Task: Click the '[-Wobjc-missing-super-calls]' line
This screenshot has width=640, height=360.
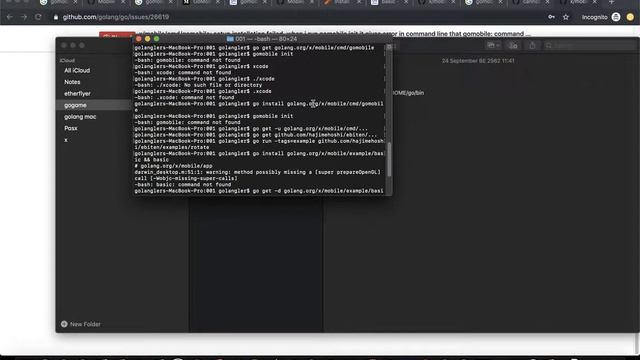Action: click(186, 178)
